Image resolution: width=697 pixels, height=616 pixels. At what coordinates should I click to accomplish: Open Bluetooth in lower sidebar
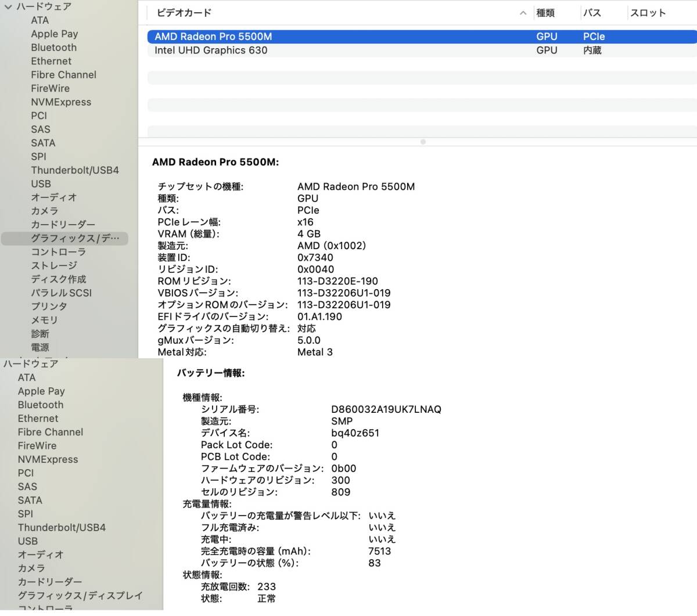click(41, 405)
